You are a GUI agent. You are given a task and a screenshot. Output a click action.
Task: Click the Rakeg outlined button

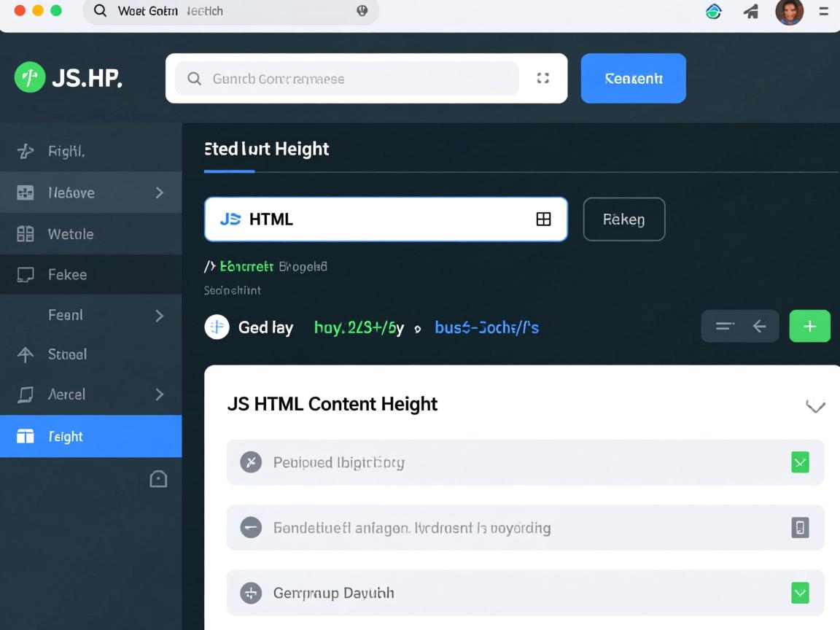[623, 219]
